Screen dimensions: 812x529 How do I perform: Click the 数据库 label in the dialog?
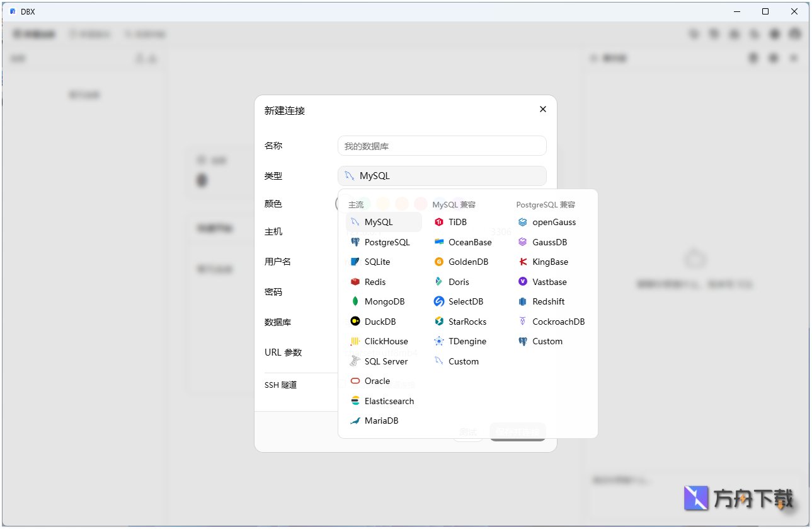click(278, 322)
